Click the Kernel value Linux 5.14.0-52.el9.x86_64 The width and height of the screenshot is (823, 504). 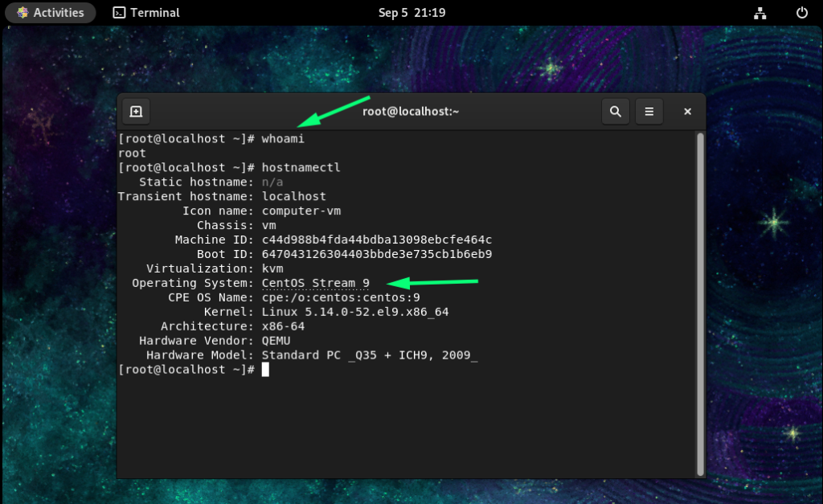tap(355, 312)
